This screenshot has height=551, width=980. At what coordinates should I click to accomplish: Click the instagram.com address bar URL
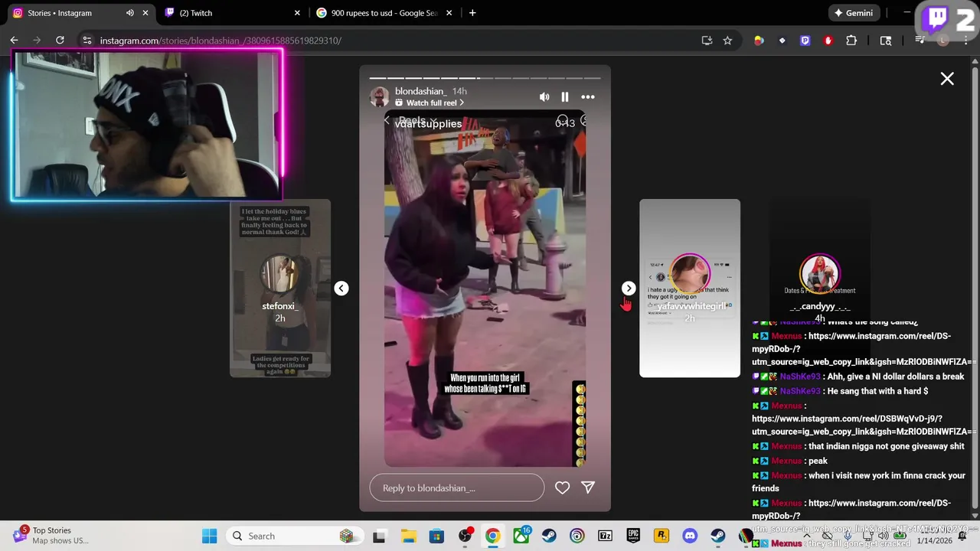(x=220, y=41)
